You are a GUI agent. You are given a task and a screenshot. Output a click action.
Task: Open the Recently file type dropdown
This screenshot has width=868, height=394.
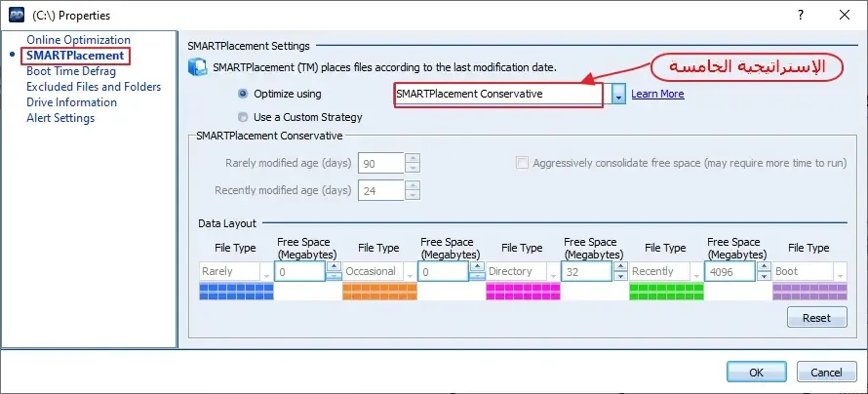[697, 272]
